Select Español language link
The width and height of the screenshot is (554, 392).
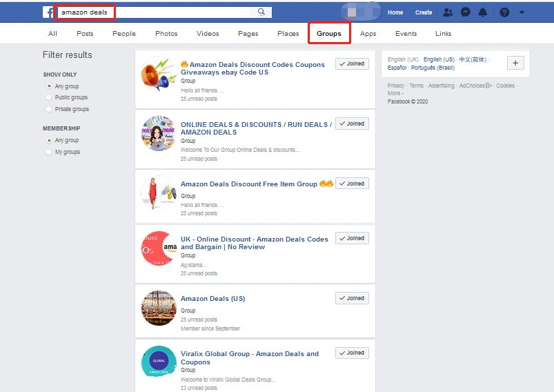(x=397, y=68)
